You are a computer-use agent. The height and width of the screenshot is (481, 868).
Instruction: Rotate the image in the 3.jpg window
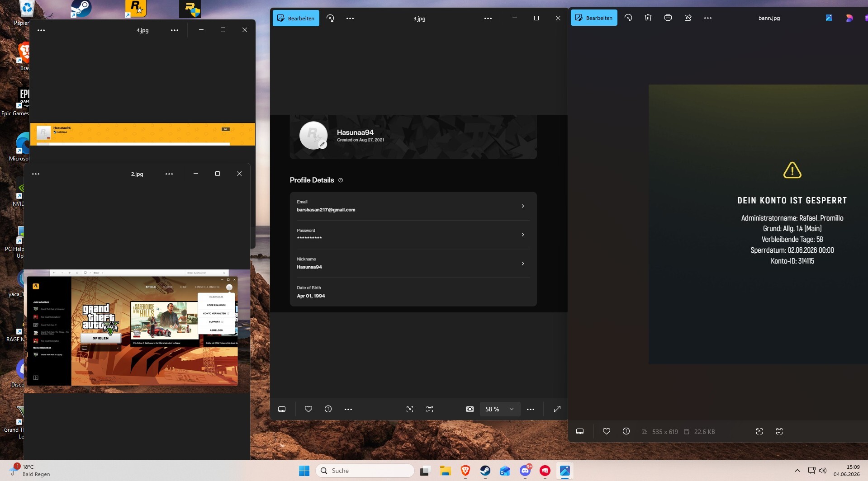click(330, 18)
